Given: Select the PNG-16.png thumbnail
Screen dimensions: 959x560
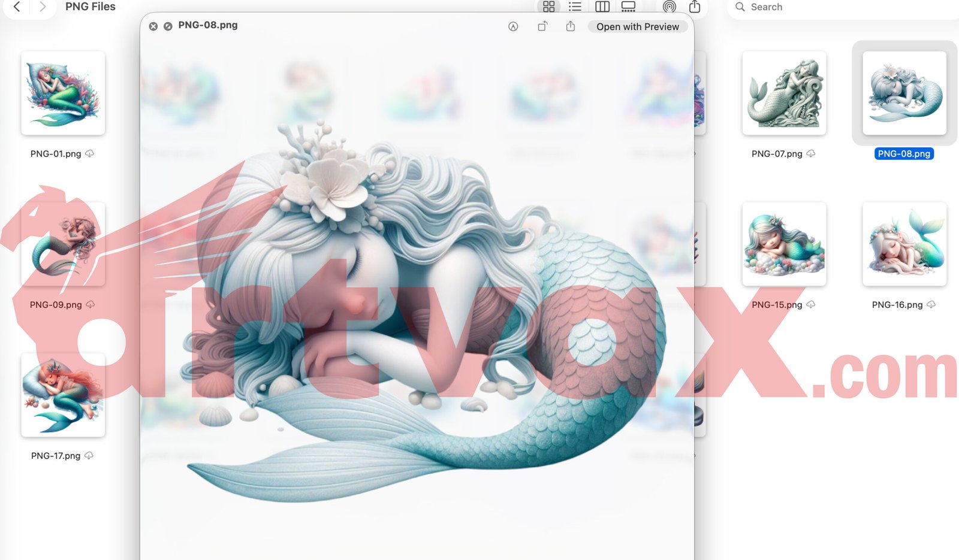Looking at the screenshot, I should coord(904,244).
